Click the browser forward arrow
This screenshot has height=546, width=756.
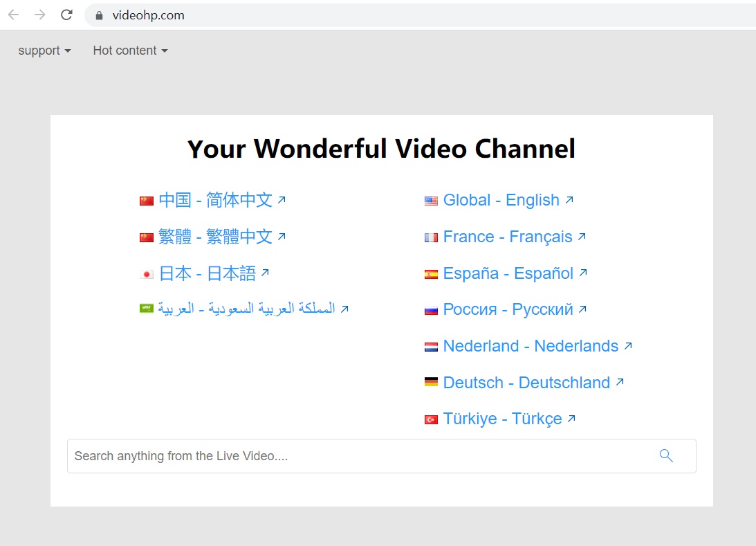pos(39,15)
